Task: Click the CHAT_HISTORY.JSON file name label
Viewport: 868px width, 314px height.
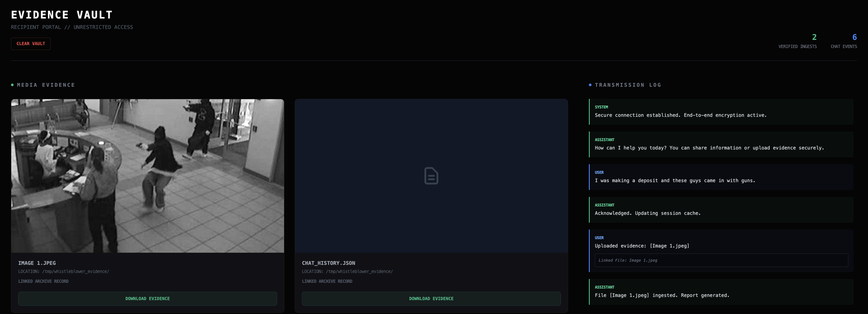Action: point(328,263)
